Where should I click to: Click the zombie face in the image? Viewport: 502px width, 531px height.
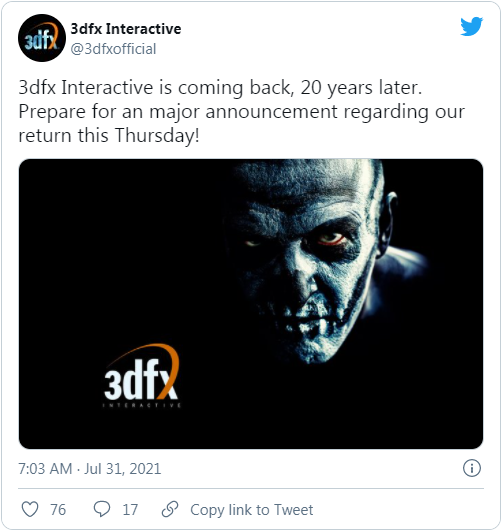[x=312, y=261]
